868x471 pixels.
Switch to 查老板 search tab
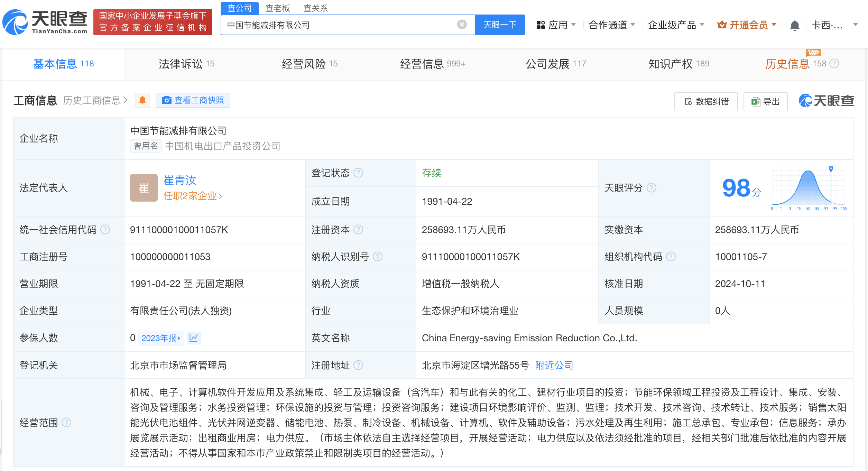point(278,8)
